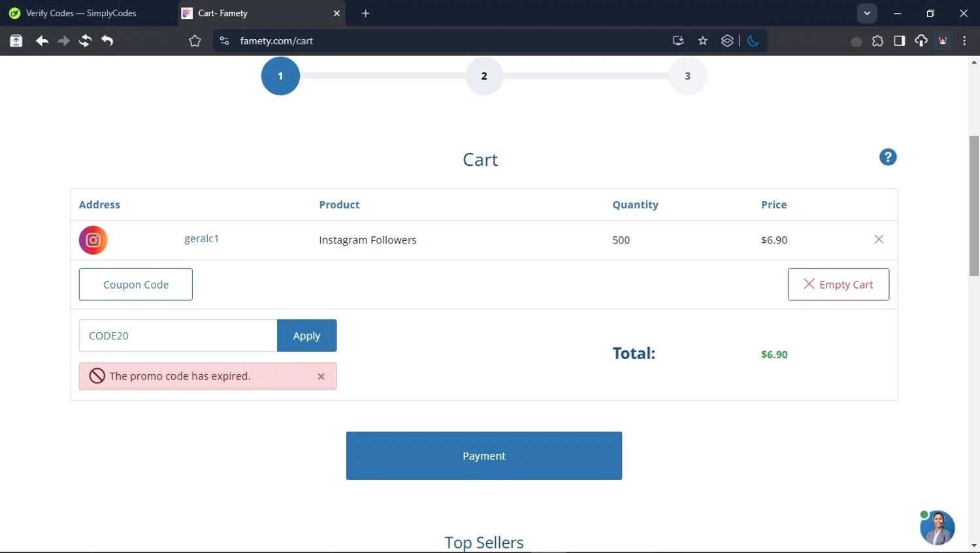Viewport: 980px width, 553px height.
Task: Click the scrollbar down arrow
Action: [x=974, y=546]
